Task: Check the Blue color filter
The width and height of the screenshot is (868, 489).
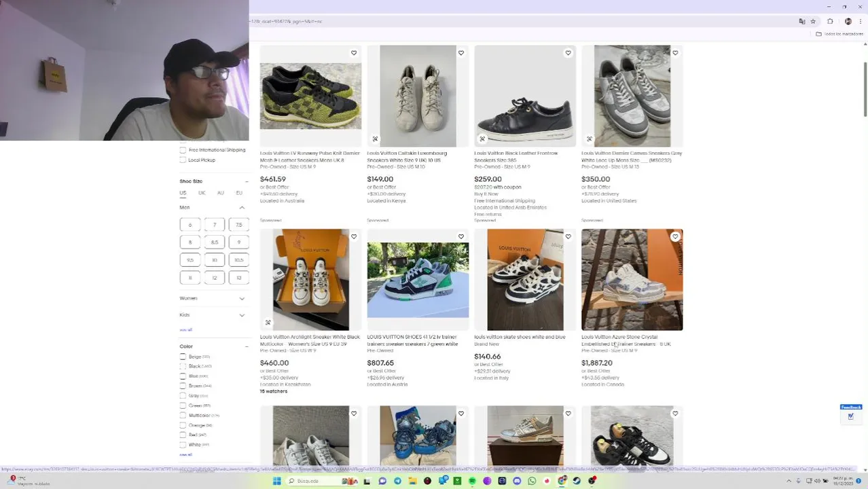Action: tap(183, 376)
